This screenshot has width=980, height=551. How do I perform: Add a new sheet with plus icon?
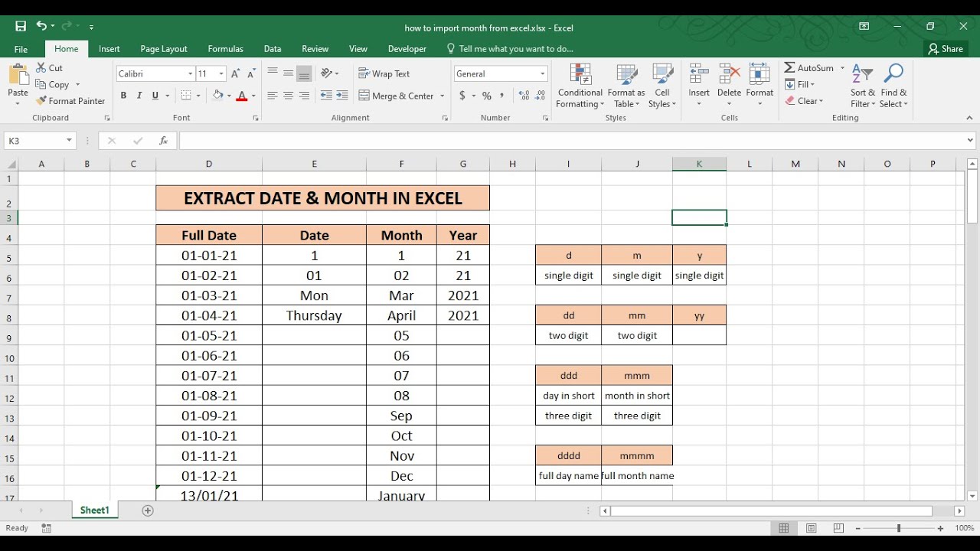[148, 510]
